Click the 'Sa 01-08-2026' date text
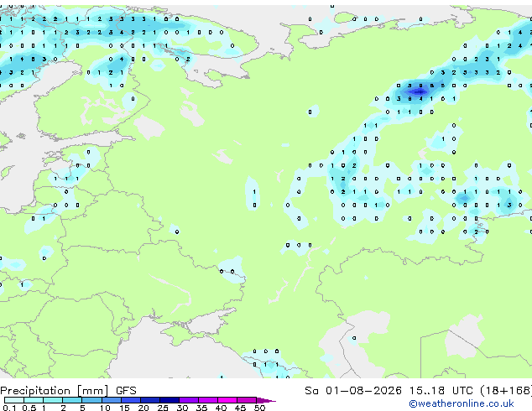 pos(353,391)
